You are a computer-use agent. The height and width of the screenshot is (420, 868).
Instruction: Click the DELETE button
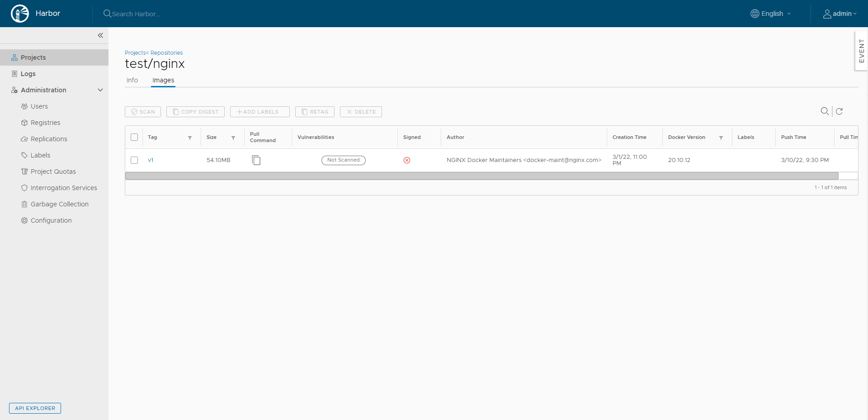(361, 112)
